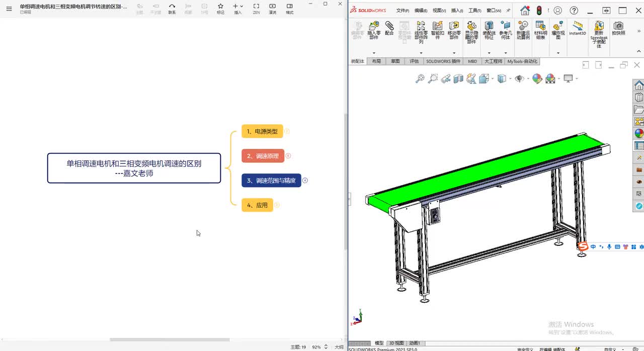Expand 插入零部件 dropdown arrow
This screenshot has width=644, height=351.
(x=374, y=53)
